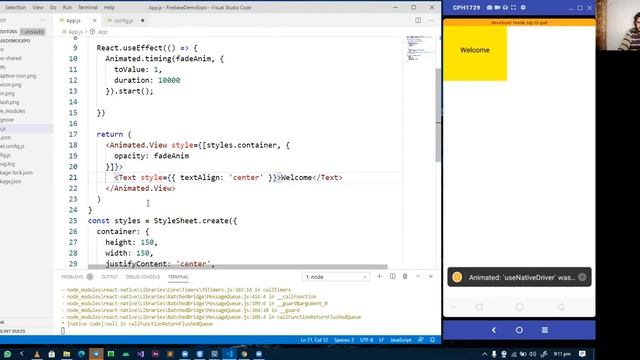Select the App.js editor tab
This screenshot has width=640, height=360.
click(73, 20)
